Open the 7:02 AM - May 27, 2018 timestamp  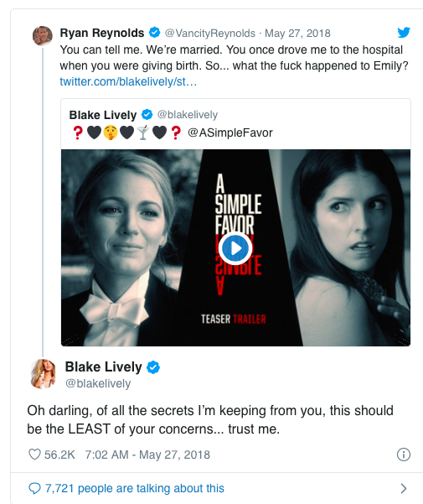147,455
